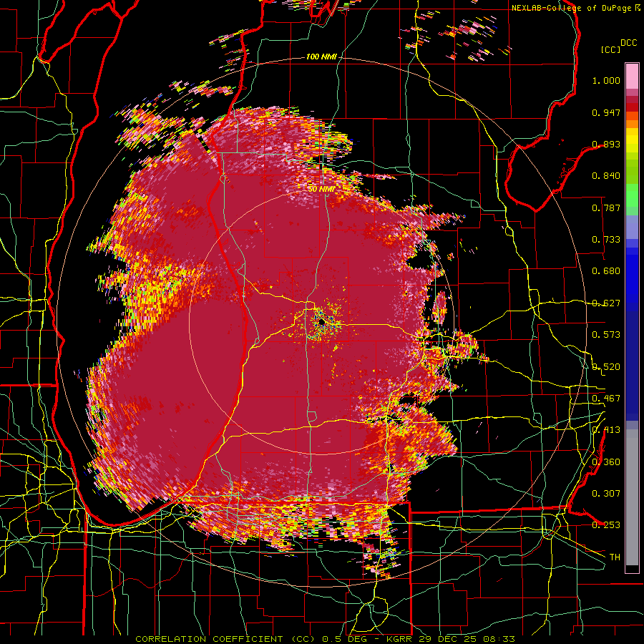Click the 1.000 legend value
This screenshot has height=644, width=644.
[606, 80]
